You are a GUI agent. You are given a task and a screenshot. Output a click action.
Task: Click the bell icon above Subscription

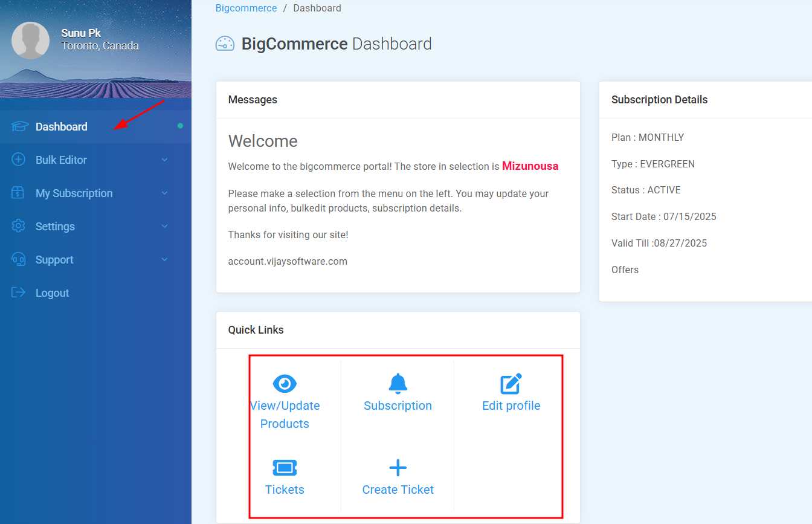click(x=398, y=384)
